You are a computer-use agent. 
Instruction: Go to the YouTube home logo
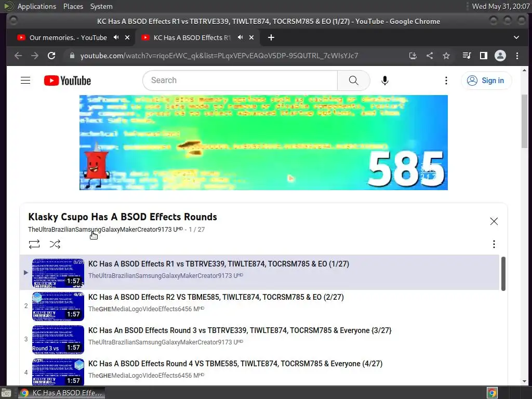tap(68, 81)
